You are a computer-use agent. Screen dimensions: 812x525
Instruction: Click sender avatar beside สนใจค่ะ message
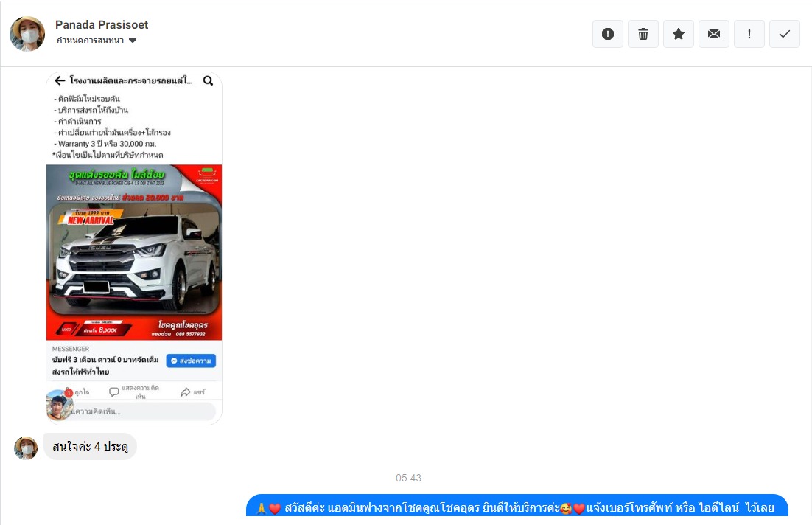26,448
